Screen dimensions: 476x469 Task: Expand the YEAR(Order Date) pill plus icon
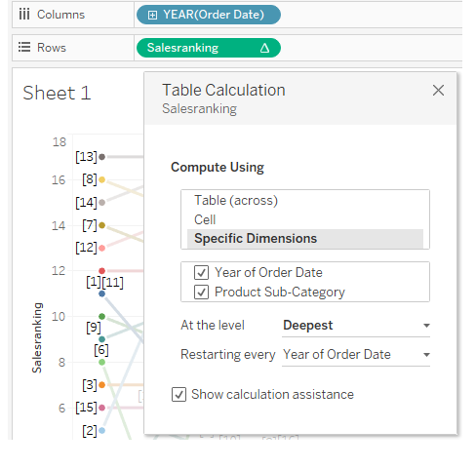click(x=152, y=15)
